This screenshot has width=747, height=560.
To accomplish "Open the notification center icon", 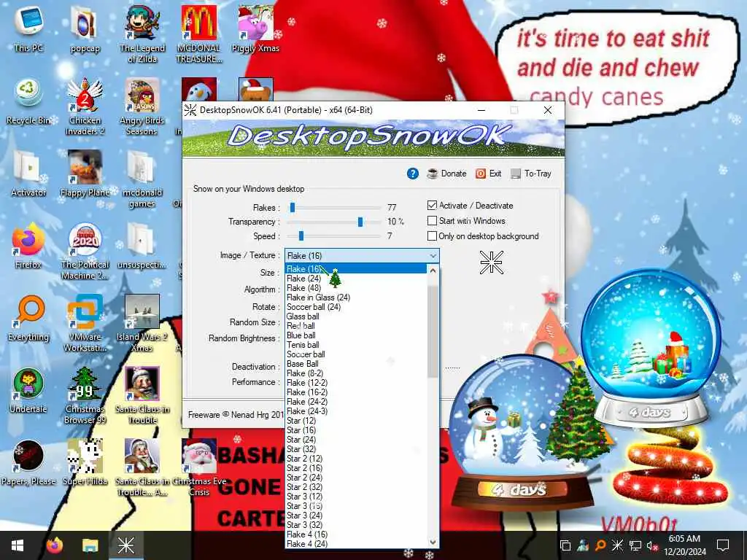I will (723, 545).
